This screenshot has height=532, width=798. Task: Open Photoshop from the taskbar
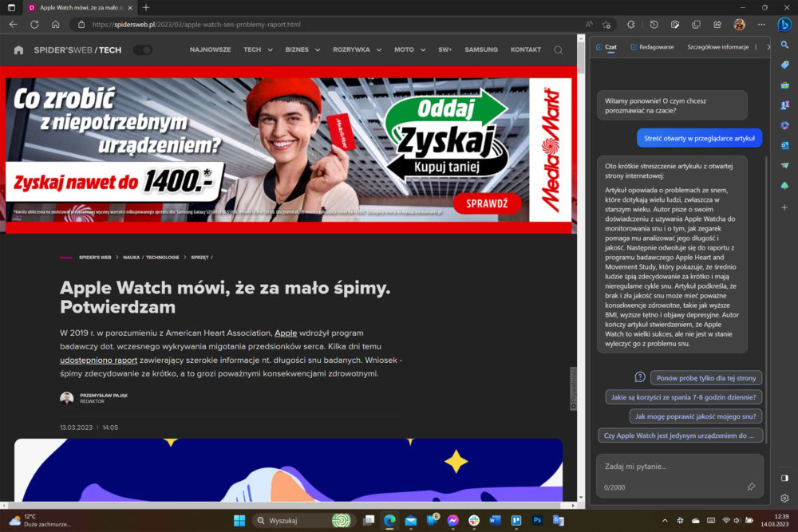[537, 520]
